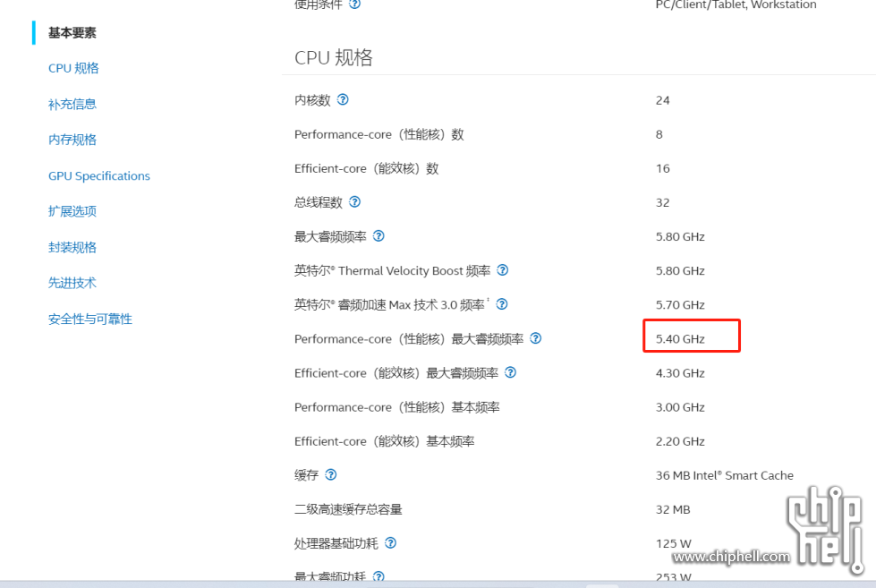Open help icon for Thermal Velocity Boost 频率
Screen dimensions: 876x588
[x=503, y=270]
